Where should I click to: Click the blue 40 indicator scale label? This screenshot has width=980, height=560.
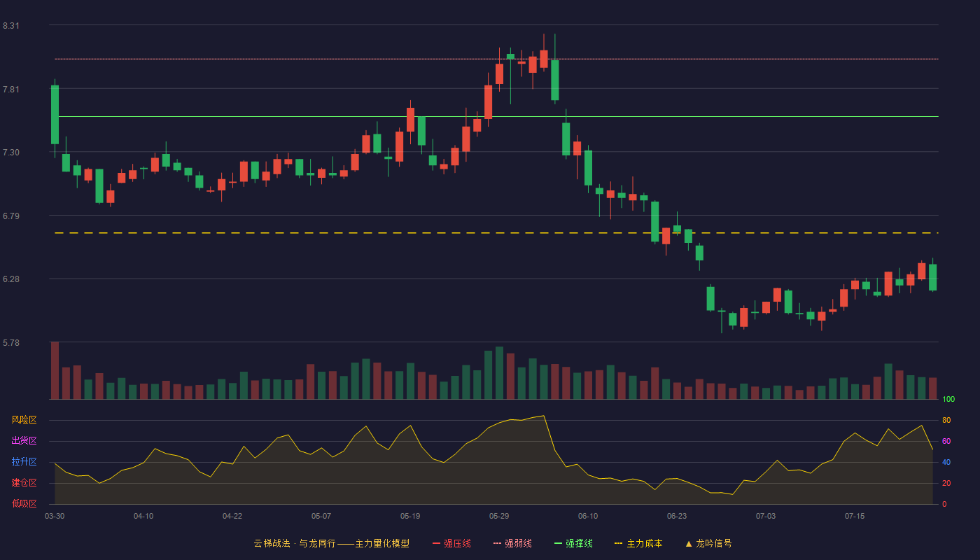[946, 462]
